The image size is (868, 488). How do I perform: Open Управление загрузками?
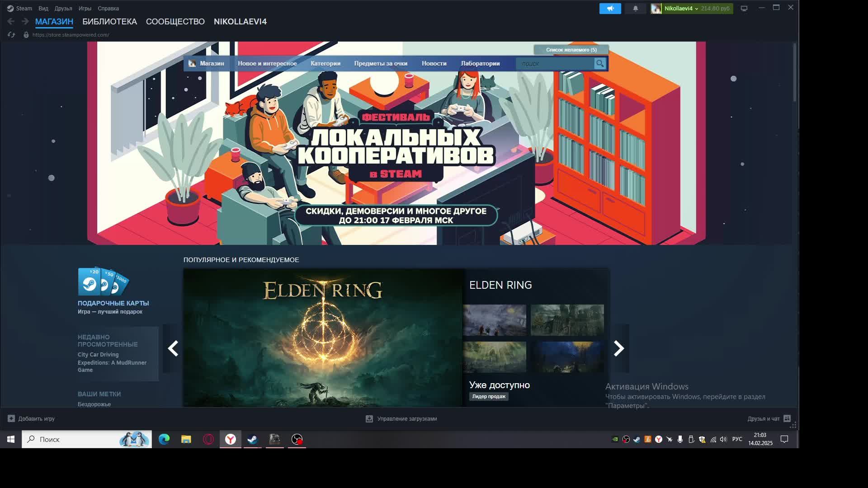(401, 419)
